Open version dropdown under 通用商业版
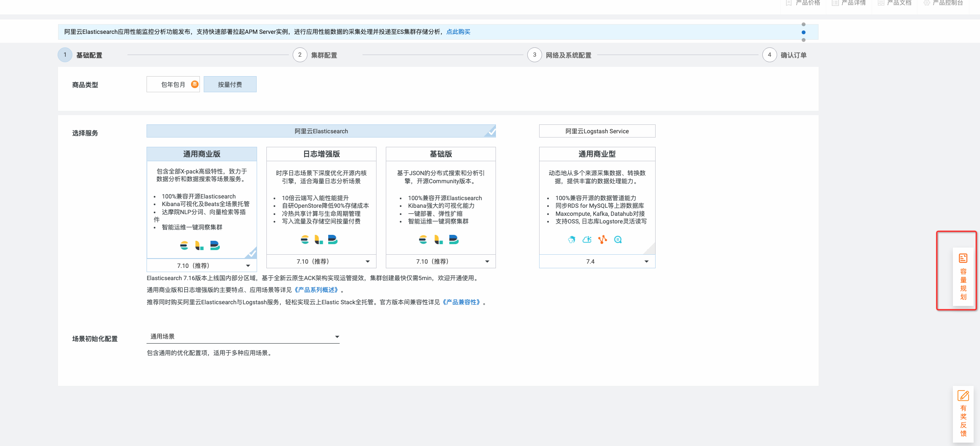980x446 pixels. [x=202, y=266]
